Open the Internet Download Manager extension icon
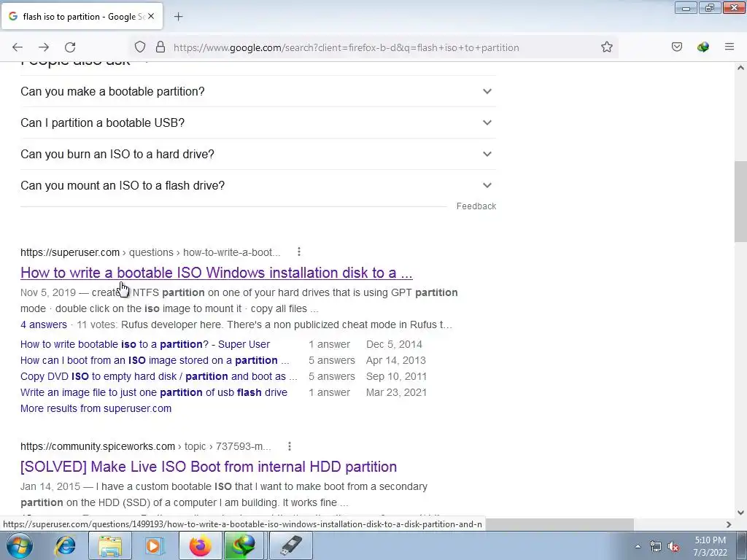747x560 pixels. tap(703, 47)
